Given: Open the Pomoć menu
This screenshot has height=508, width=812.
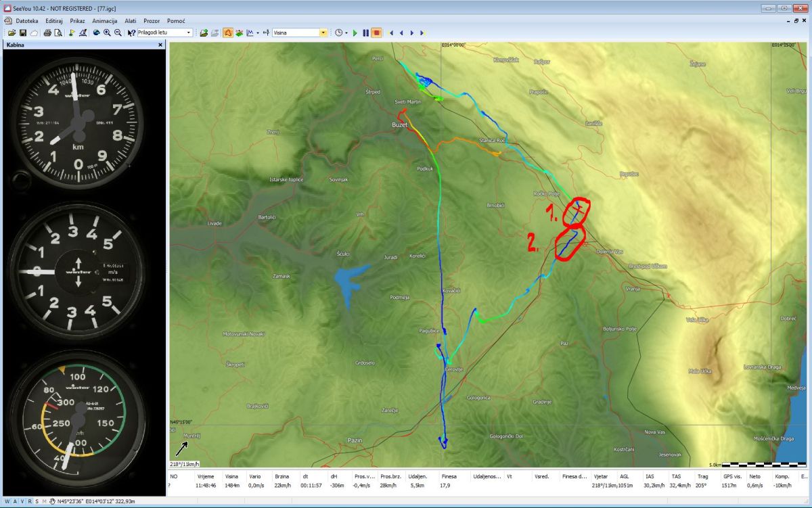Looking at the screenshot, I should click(x=175, y=21).
